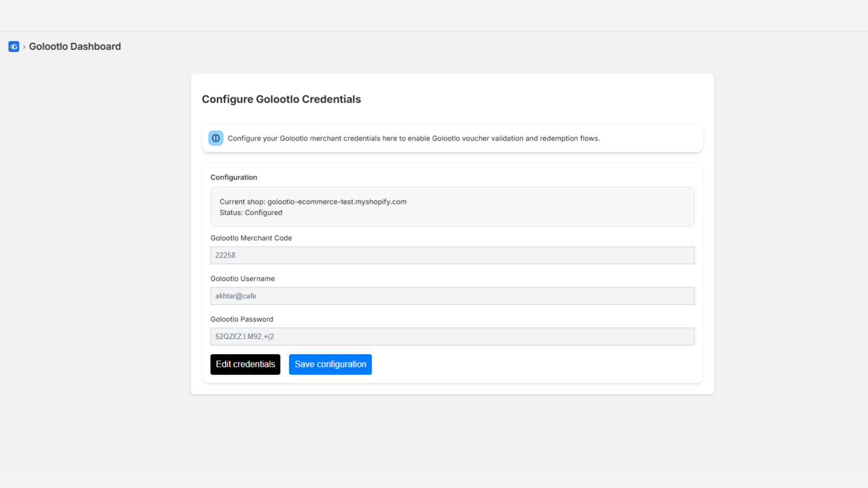Click the username value akhtar@cafe
This screenshot has height=488, width=868.
(x=235, y=296)
